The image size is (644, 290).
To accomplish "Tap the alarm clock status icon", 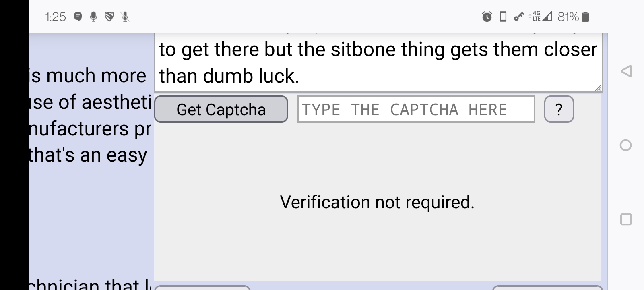I will (487, 17).
